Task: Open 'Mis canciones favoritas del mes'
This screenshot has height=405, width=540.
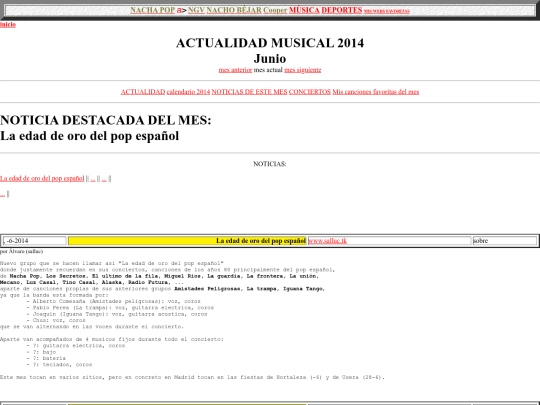Action: 376,92
